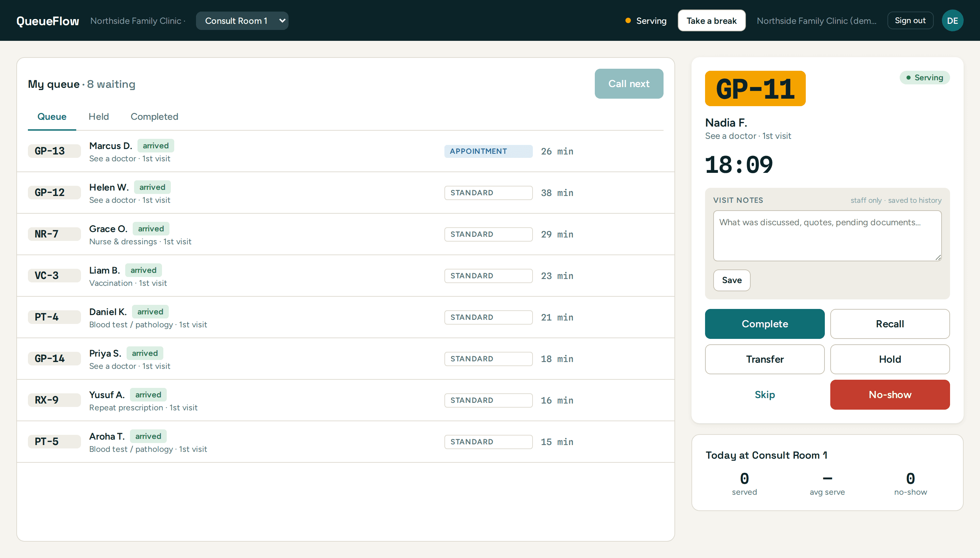Click the green Serving status pill

tap(925, 78)
